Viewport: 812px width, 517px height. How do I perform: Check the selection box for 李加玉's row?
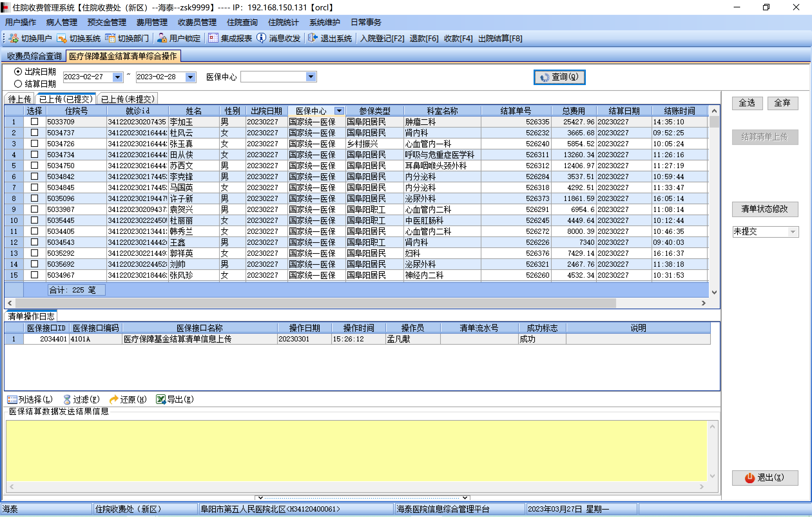click(x=34, y=122)
